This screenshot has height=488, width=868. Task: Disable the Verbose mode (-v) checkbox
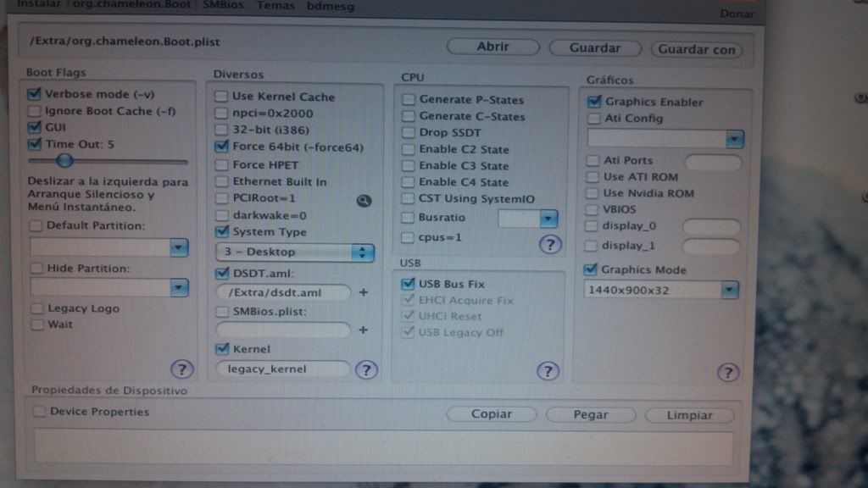[x=35, y=94]
